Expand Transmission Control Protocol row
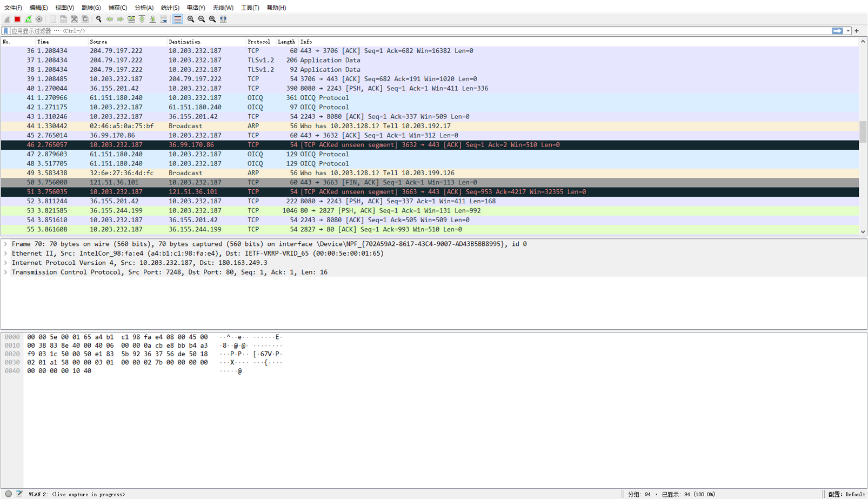Screen dimensions: 868x499 click(6, 272)
